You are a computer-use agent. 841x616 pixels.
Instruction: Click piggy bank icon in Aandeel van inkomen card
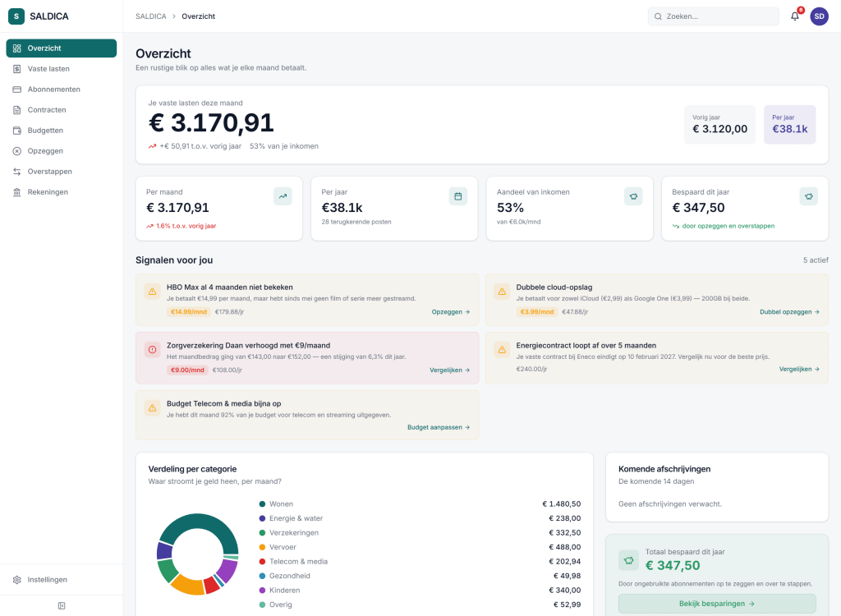coord(633,196)
